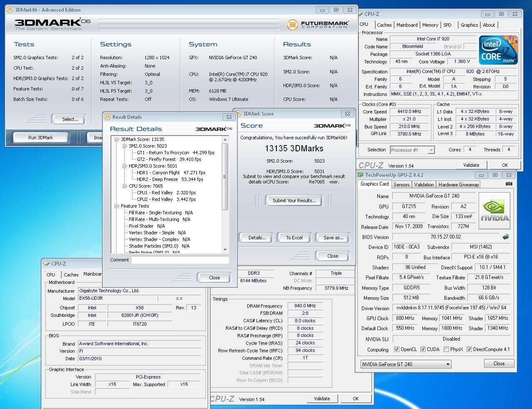Viewport: 532px width, 409px height.
Task: Click the To Excel button
Action: coord(294,238)
